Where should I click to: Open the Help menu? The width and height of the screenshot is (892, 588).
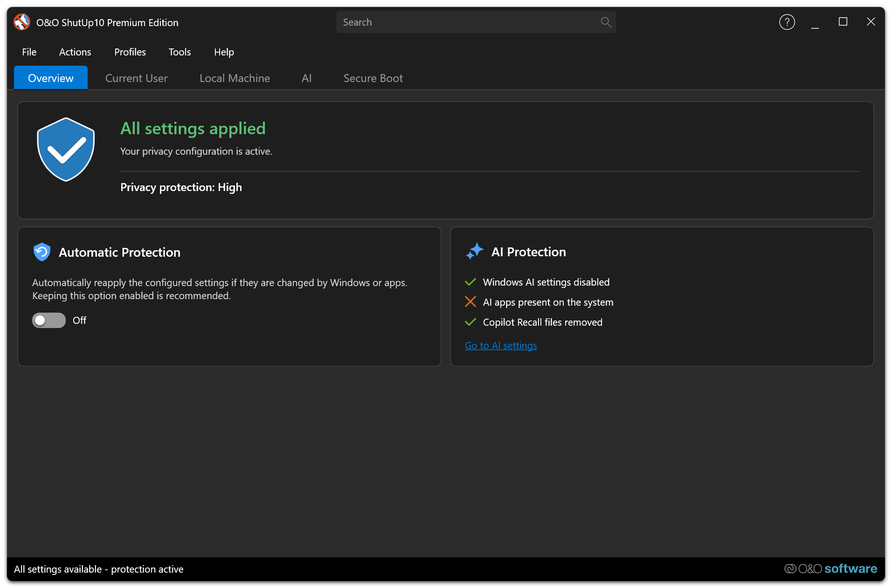(x=224, y=52)
